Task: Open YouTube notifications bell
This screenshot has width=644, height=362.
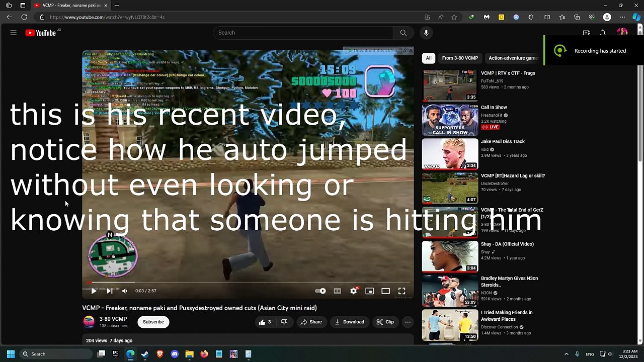Action: tap(603, 33)
